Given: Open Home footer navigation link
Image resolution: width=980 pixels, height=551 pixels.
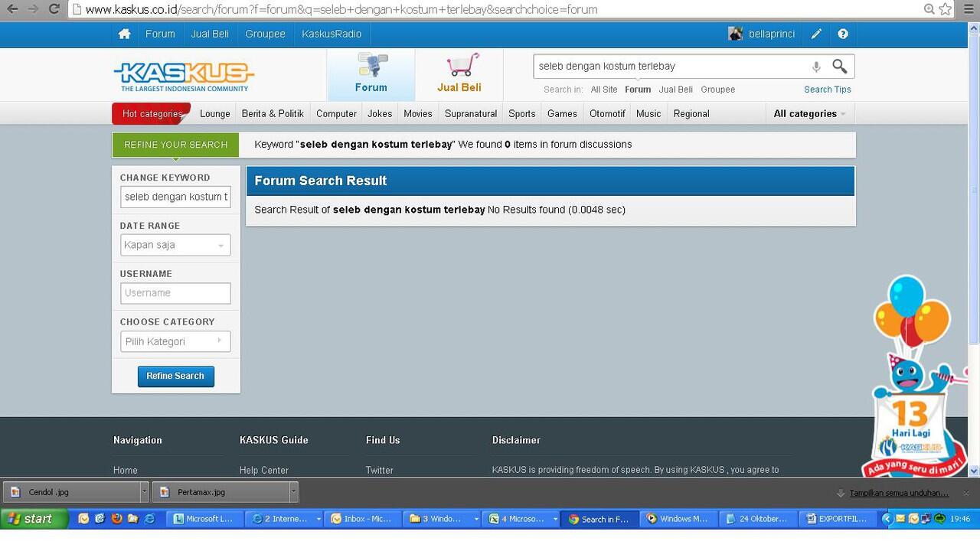Looking at the screenshot, I should (126, 470).
